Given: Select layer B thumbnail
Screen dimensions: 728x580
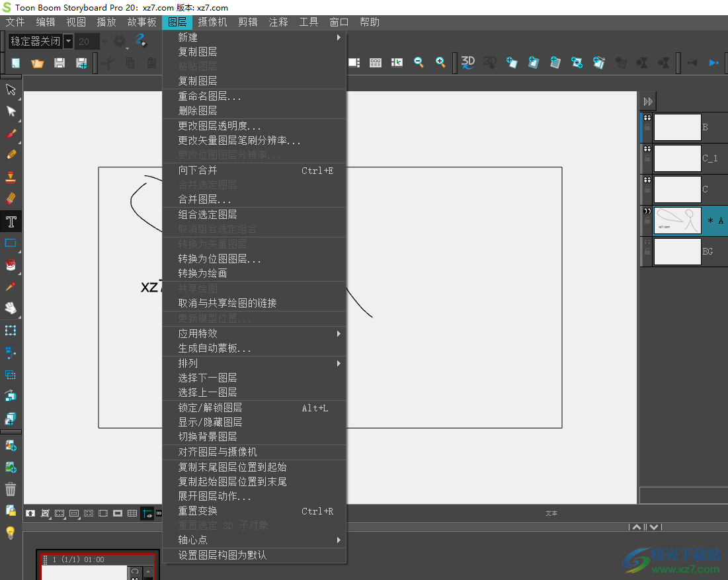Looking at the screenshot, I should (x=677, y=127).
